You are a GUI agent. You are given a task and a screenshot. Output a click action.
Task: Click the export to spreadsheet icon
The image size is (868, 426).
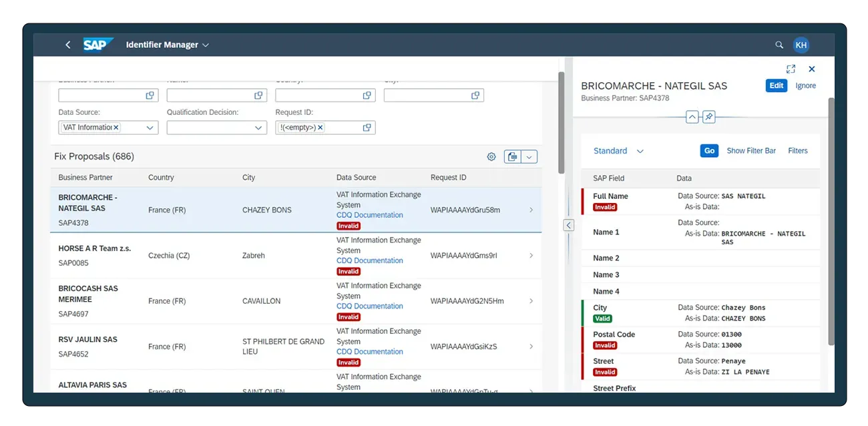pyautogui.click(x=513, y=157)
